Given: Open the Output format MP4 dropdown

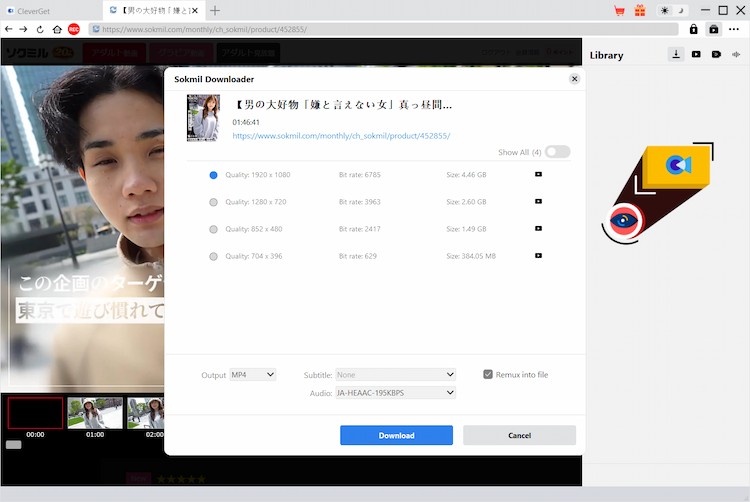Looking at the screenshot, I should click(252, 374).
